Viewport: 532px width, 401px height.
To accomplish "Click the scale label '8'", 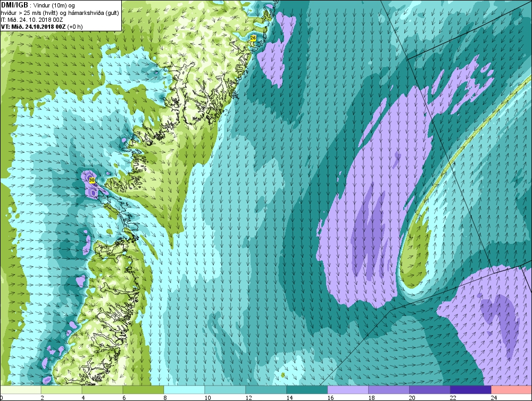I will pyautogui.click(x=165, y=398).
